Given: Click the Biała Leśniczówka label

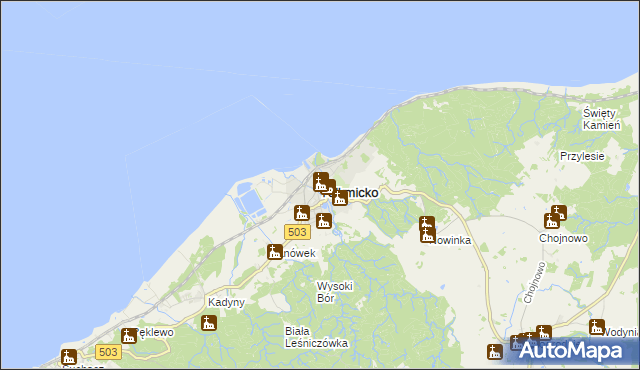Looking at the screenshot, I should pos(317,337).
